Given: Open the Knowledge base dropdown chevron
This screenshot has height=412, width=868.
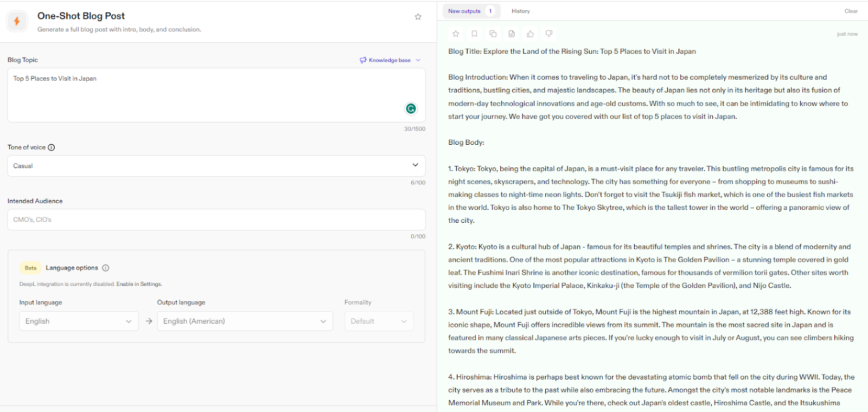Looking at the screenshot, I should tap(418, 60).
